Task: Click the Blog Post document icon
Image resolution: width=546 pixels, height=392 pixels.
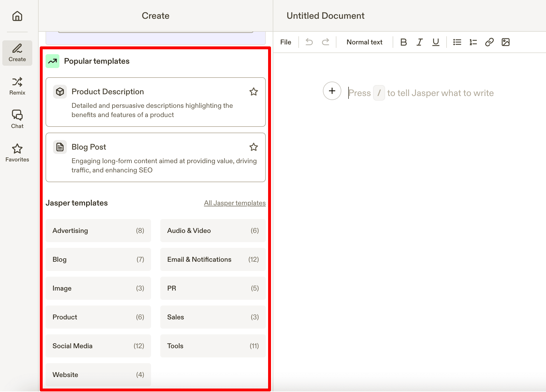Action: pos(60,147)
